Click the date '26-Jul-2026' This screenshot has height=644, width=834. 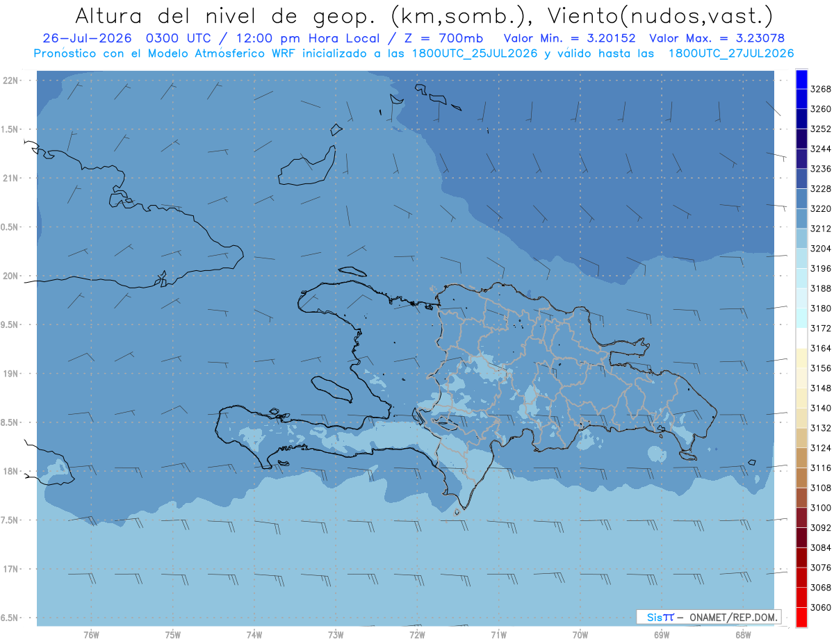[x=87, y=38]
